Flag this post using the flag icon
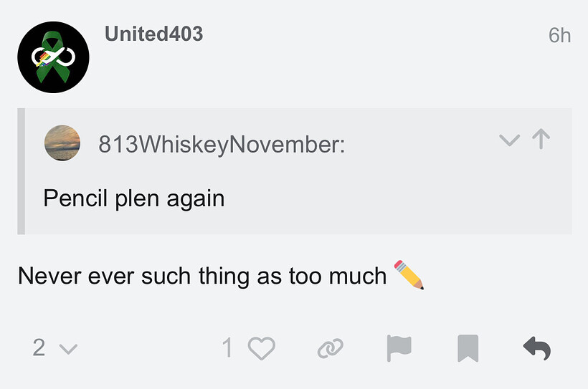The image size is (588, 389). pos(399,348)
